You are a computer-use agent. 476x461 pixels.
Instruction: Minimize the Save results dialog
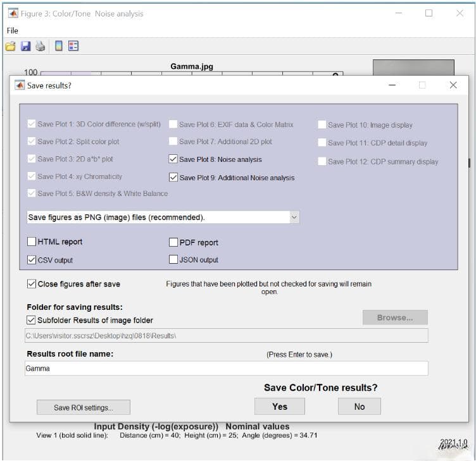(392, 85)
